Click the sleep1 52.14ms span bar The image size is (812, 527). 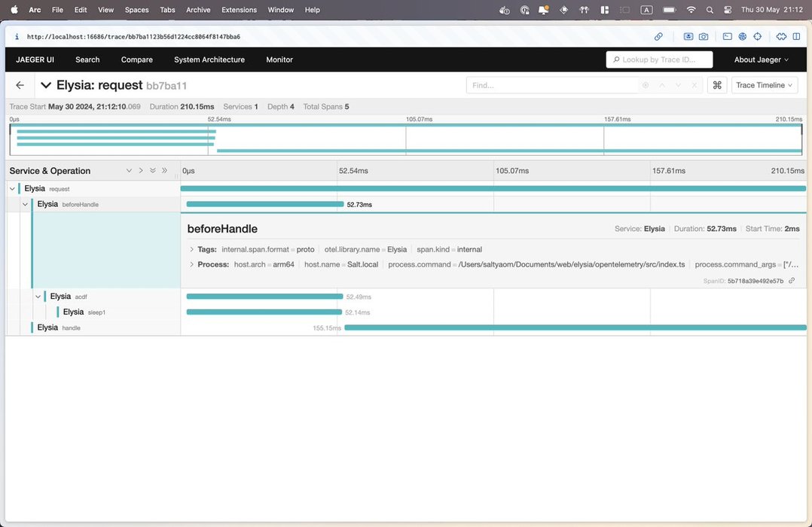(264, 312)
